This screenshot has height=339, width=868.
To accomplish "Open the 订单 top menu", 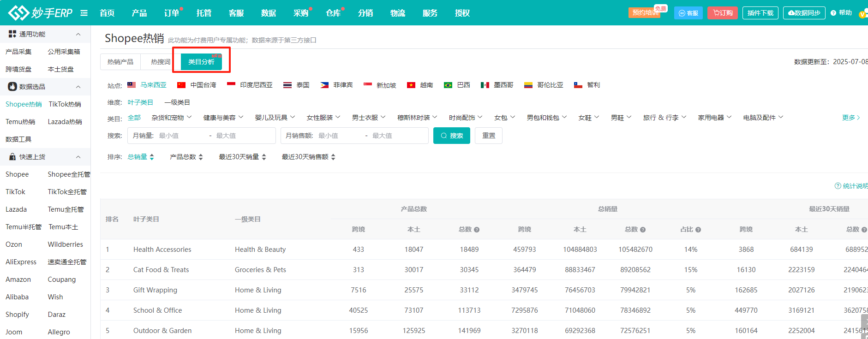I will click(172, 13).
